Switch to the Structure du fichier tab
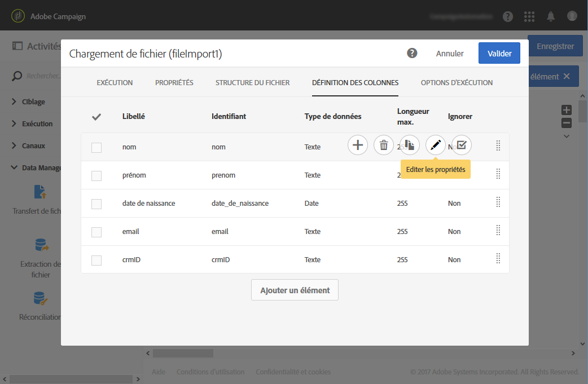The height and width of the screenshot is (384, 588). pos(252,83)
